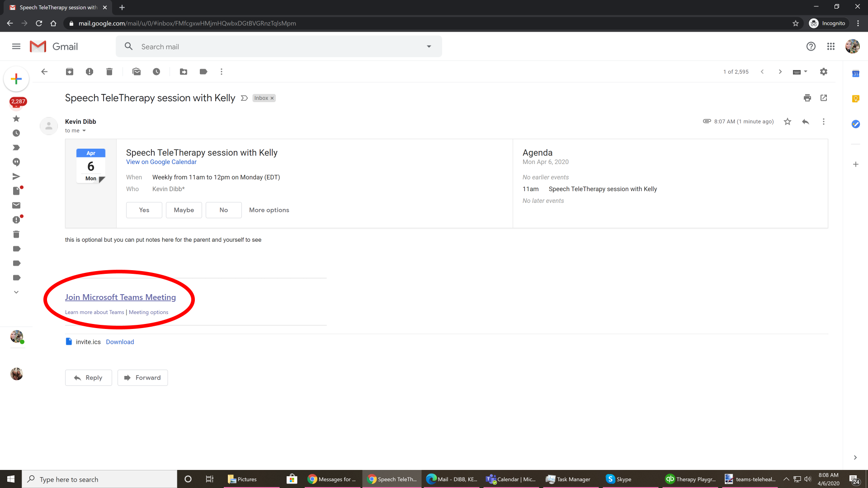Go to the newer email arrow
The height and width of the screenshot is (488, 868).
pos(762,71)
